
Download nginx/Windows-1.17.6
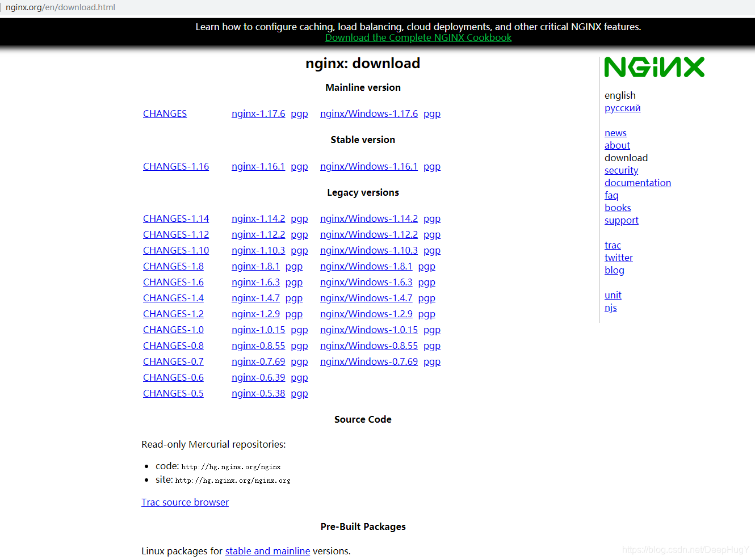(369, 113)
